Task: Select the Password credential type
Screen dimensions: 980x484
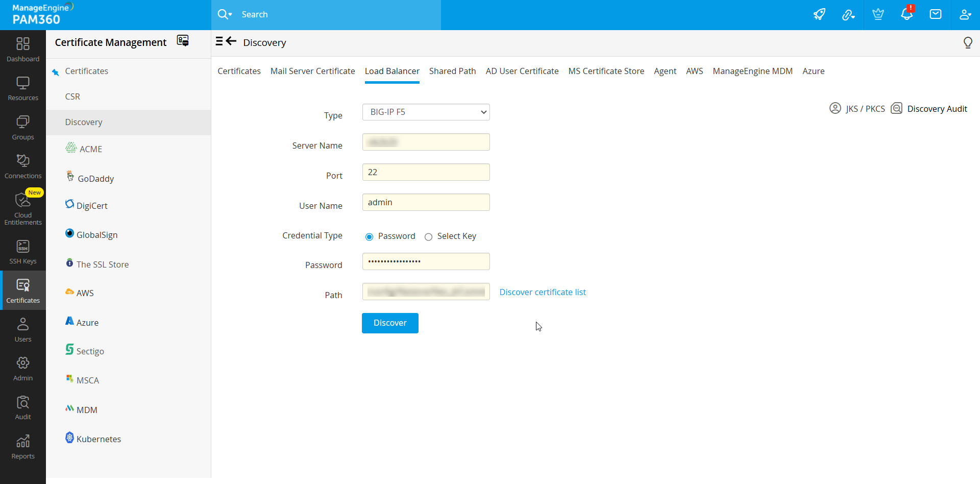Action: [370, 237]
